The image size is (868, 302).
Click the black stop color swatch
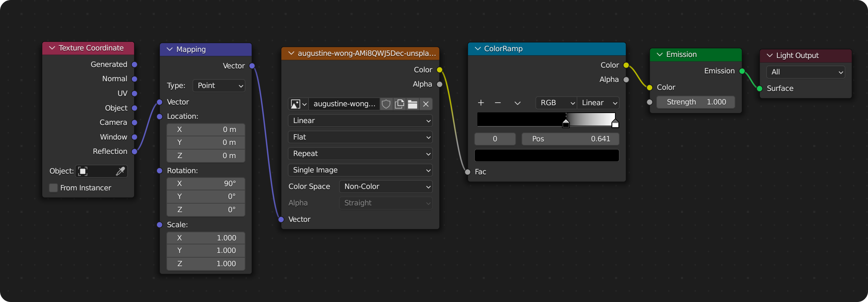(x=547, y=156)
